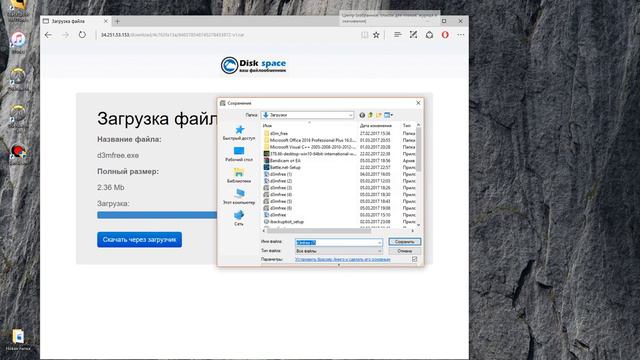Open Desktop (Рабочий стол) in dialog sidebar
This screenshot has height=360, width=640.
pyautogui.click(x=239, y=154)
